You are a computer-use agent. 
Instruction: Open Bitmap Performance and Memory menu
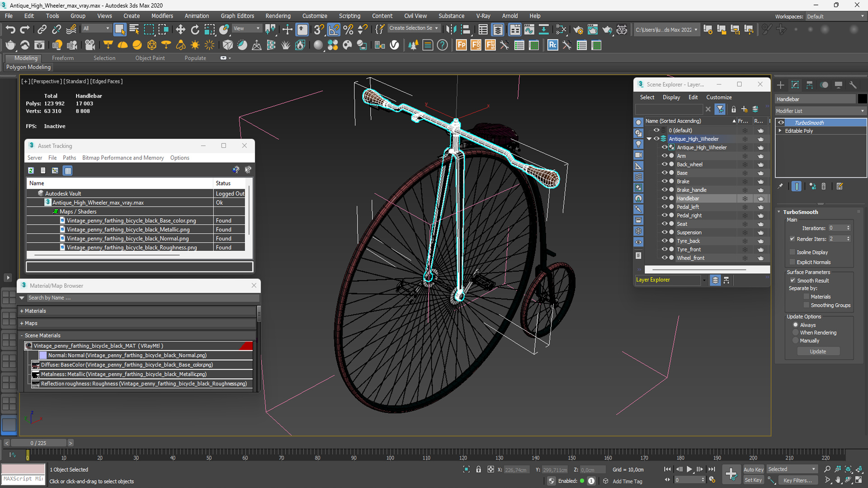click(x=123, y=158)
